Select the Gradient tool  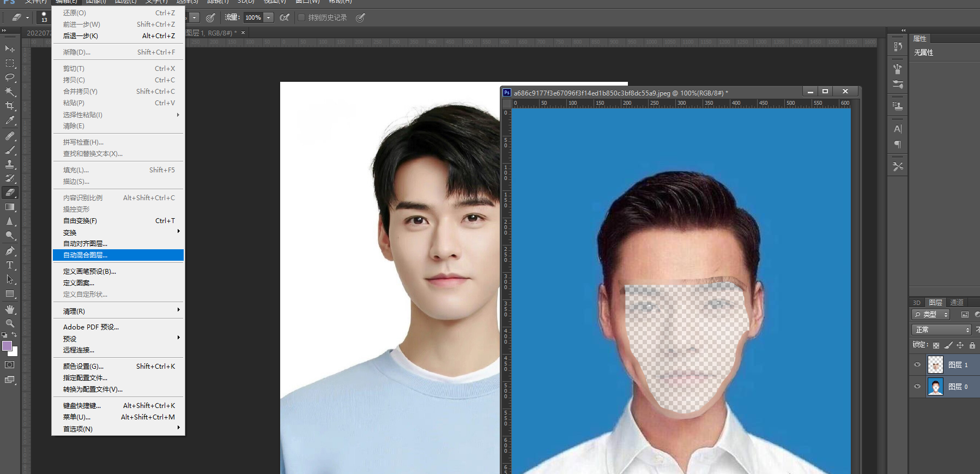tap(10, 207)
